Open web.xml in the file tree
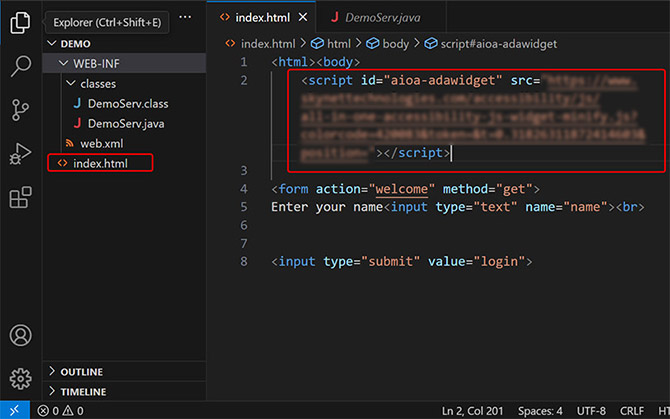670x419 pixels. pos(100,143)
